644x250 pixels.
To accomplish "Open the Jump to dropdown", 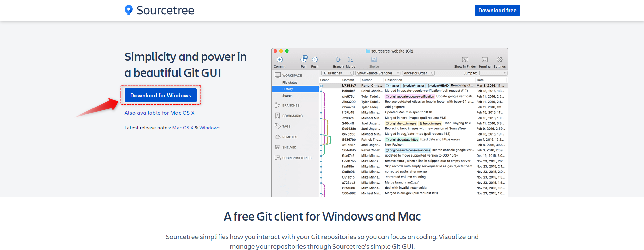I will 493,73.
